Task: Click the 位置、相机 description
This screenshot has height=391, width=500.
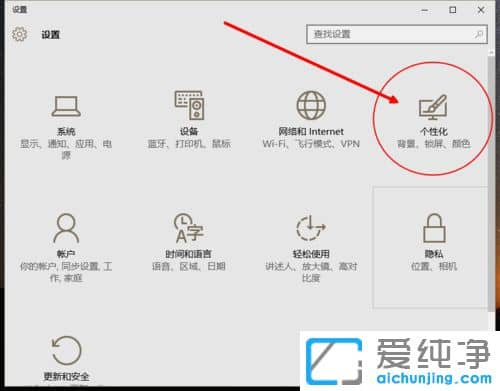Action: coord(434,266)
